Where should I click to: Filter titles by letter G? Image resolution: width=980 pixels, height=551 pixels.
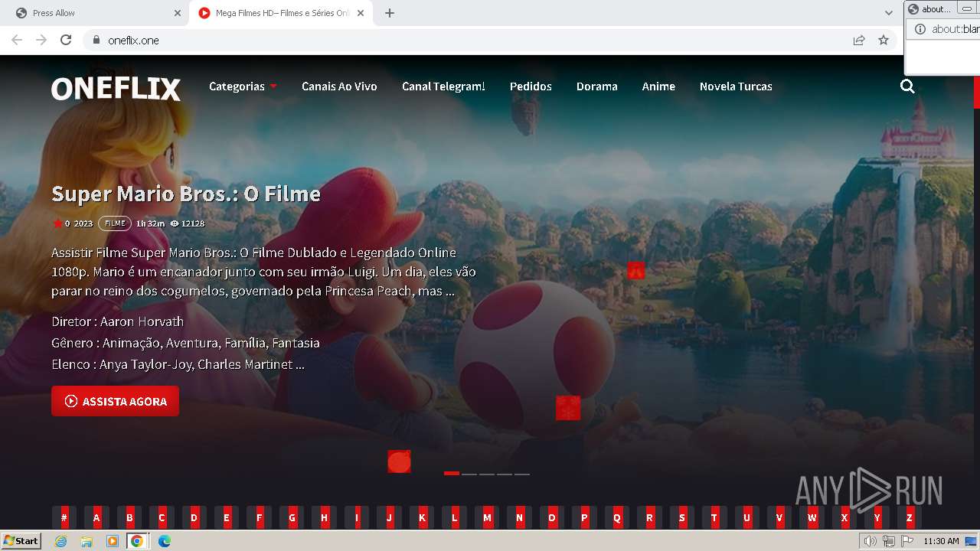[292, 517]
